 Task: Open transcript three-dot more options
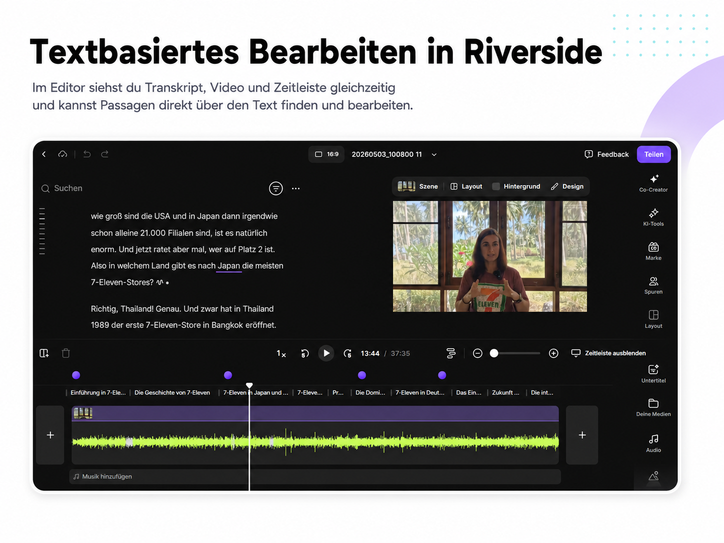click(296, 188)
